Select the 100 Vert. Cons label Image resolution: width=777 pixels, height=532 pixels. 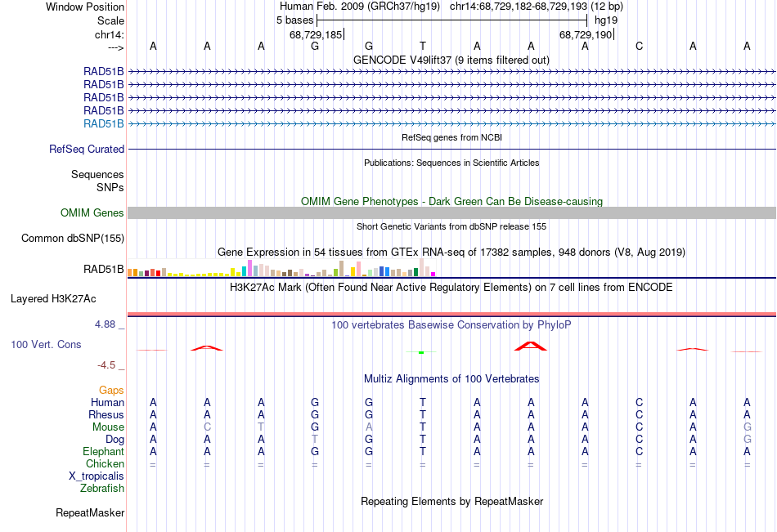click(46, 344)
